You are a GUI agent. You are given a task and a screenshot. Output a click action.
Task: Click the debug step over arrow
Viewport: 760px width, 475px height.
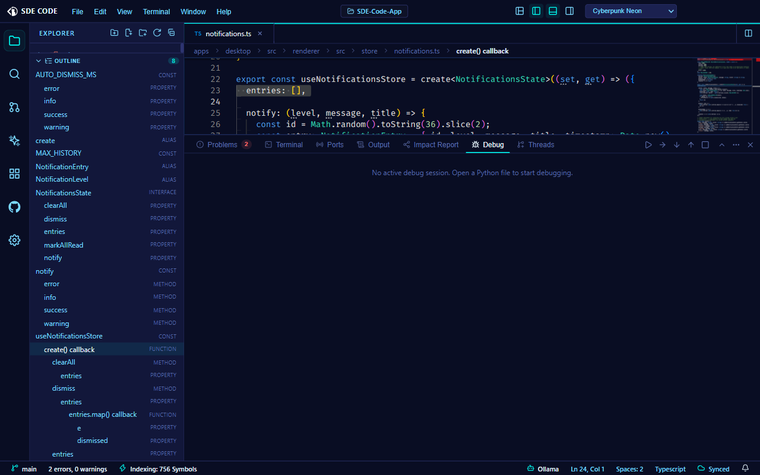pos(662,144)
